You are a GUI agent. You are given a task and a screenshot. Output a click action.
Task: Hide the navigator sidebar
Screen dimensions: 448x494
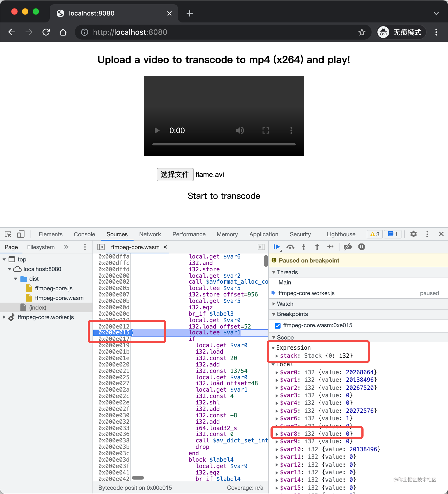pyautogui.click(x=101, y=247)
